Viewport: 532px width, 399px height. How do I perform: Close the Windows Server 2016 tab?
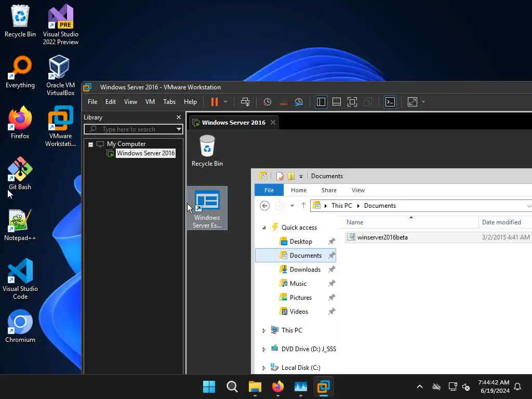(273, 123)
